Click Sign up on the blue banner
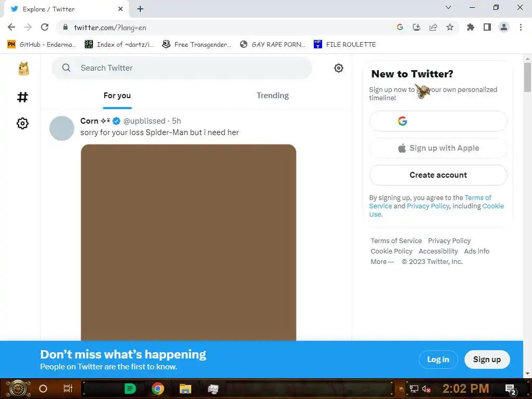The height and width of the screenshot is (399, 532). coord(487,360)
